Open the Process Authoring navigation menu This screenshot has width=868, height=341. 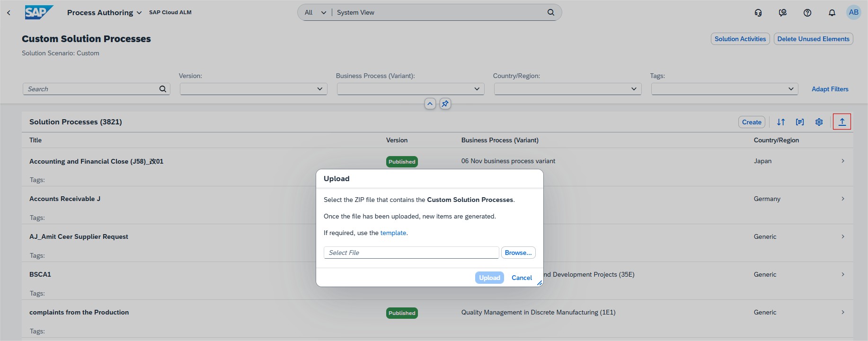tap(104, 13)
